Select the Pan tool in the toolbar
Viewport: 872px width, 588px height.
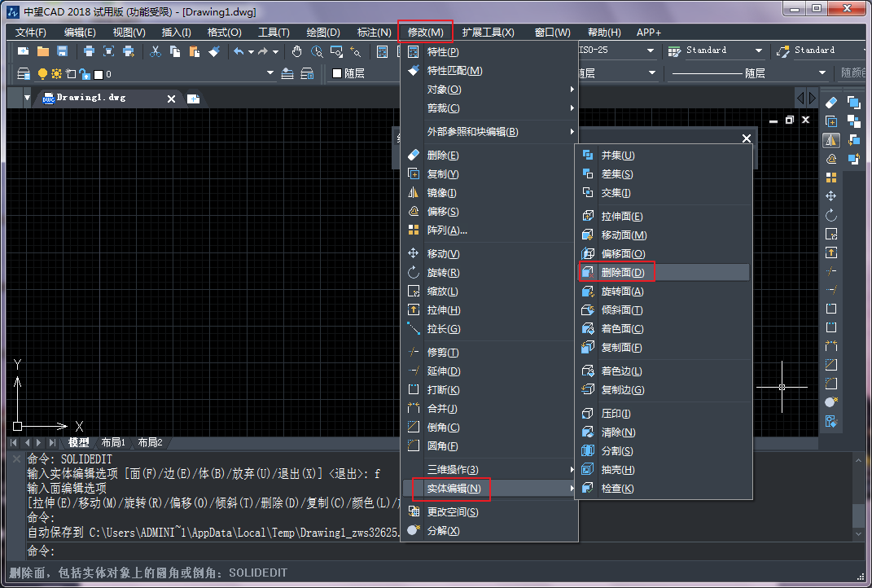pos(297,50)
